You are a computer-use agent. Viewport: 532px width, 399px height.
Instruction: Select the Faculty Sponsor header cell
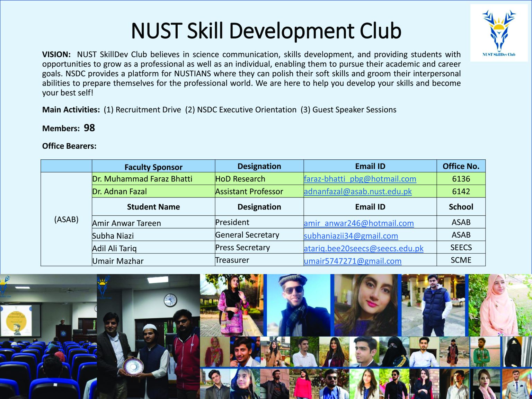coord(153,167)
